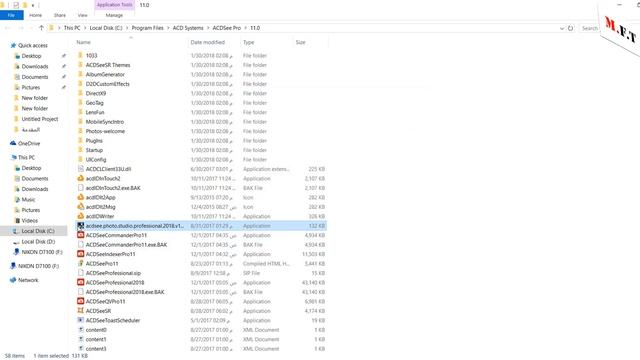This screenshot has width=640, height=360.
Task: Click the acdsee.photo.studio.professional.2018 file icon
Action: [x=80, y=226]
